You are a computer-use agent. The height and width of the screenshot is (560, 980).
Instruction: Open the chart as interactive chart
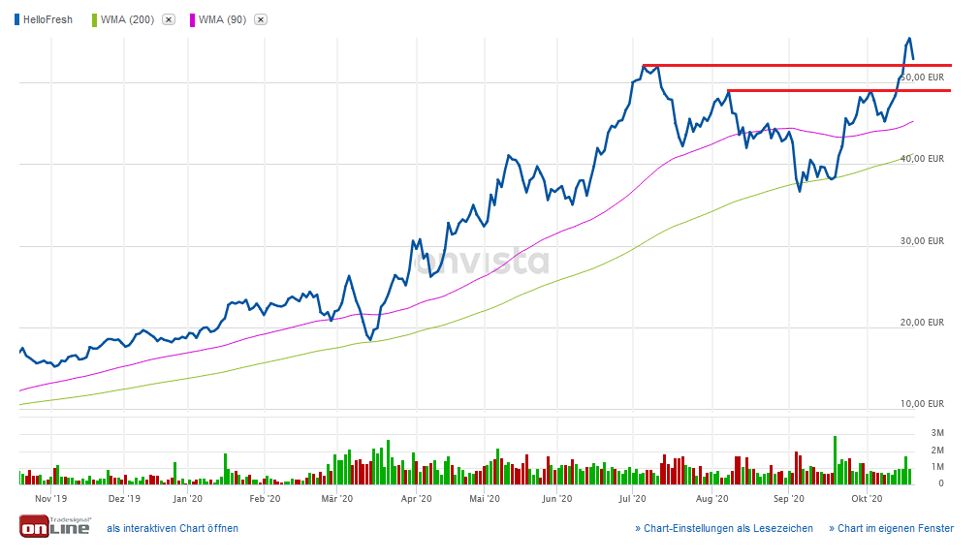point(173,528)
